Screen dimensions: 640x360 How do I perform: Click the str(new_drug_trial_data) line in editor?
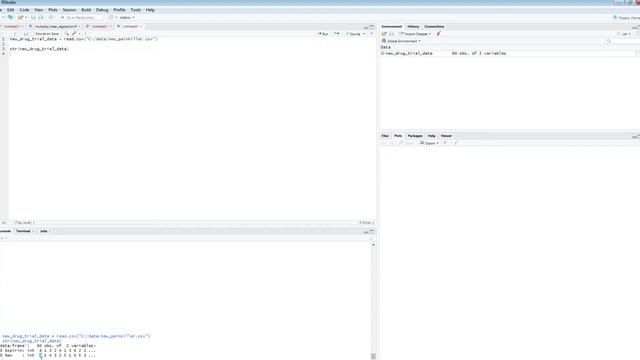click(x=39, y=49)
